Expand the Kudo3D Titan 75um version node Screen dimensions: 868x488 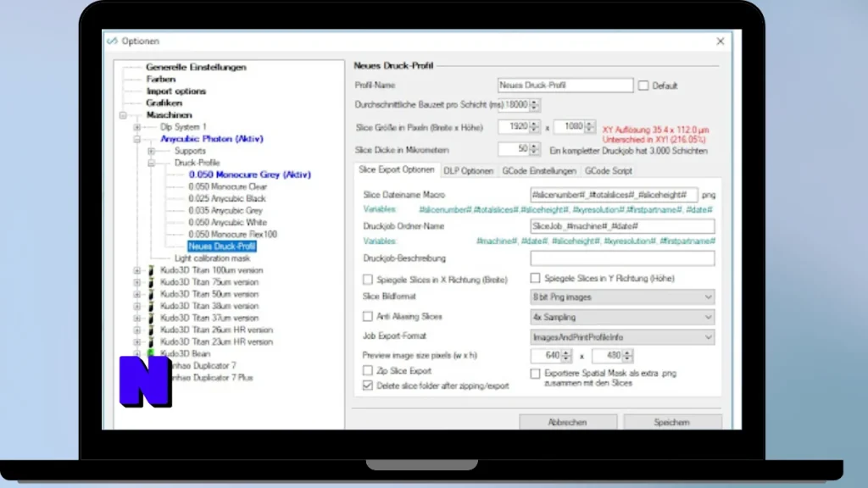coord(136,282)
